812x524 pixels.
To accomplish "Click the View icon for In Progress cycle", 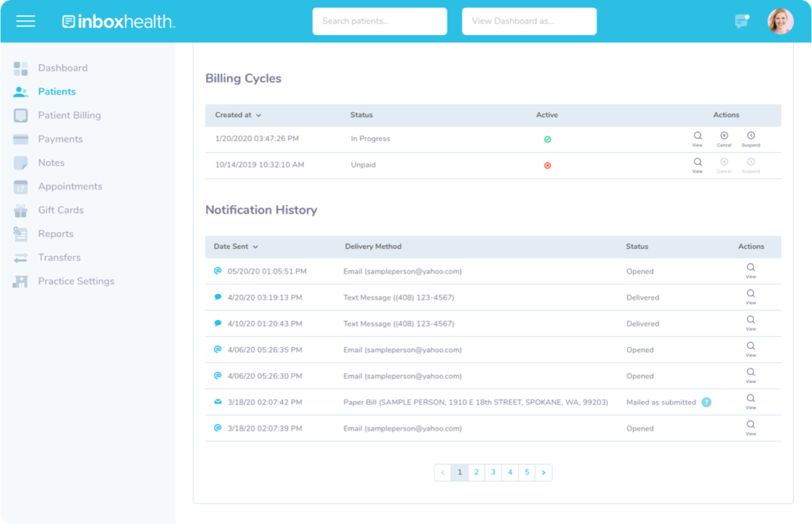I will tap(697, 139).
